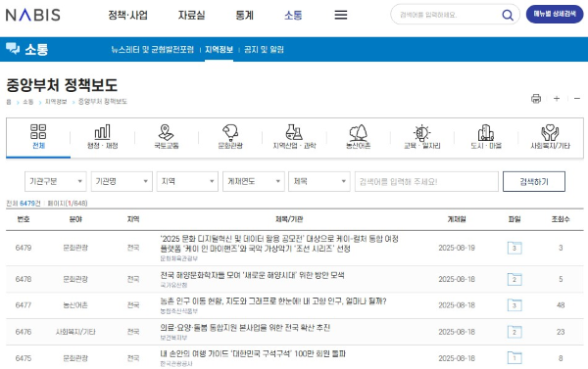Expand the 지역 dropdown
This screenshot has width=588, height=369.
click(187, 181)
